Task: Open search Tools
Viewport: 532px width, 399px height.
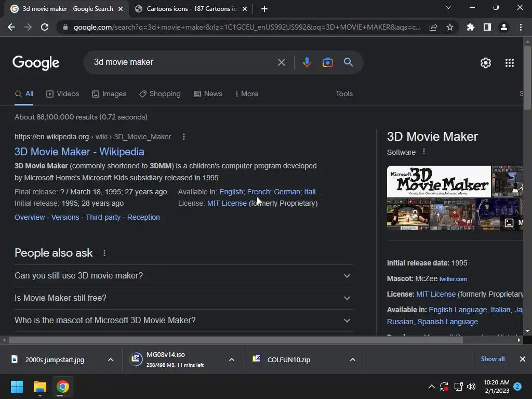Action: pos(344,94)
